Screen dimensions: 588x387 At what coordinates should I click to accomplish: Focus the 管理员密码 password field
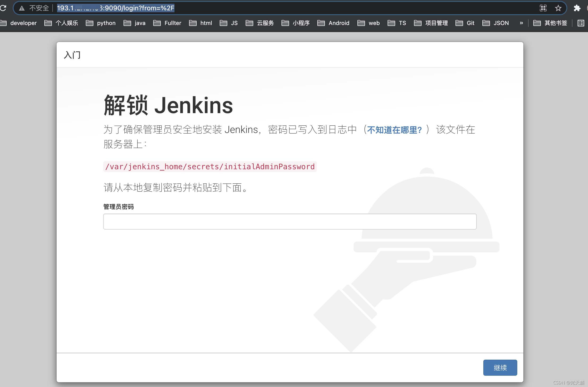(290, 222)
